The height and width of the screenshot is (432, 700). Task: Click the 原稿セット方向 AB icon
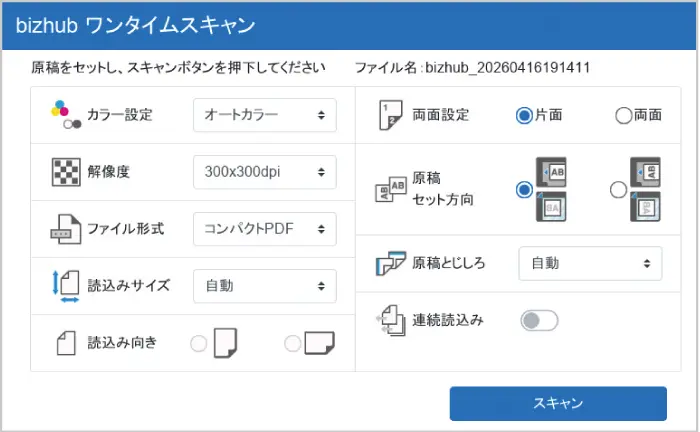click(391, 189)
